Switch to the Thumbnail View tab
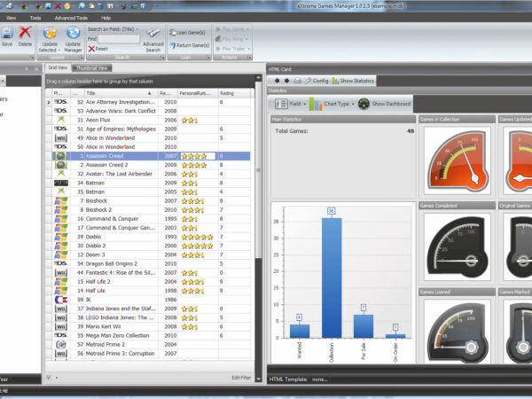 [92, 67]
